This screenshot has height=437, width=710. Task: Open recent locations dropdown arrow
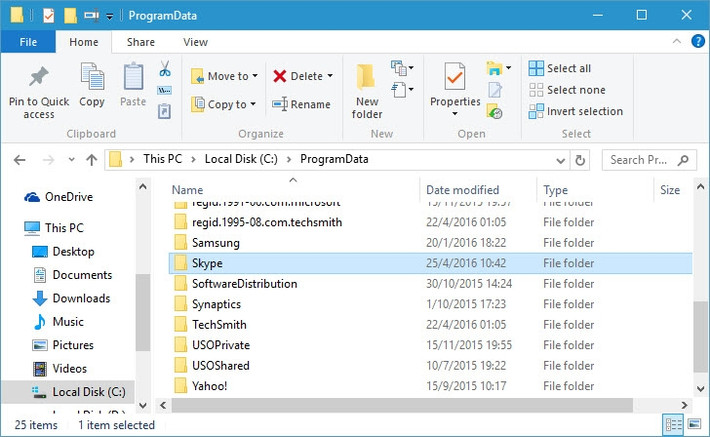pos(71,160)
